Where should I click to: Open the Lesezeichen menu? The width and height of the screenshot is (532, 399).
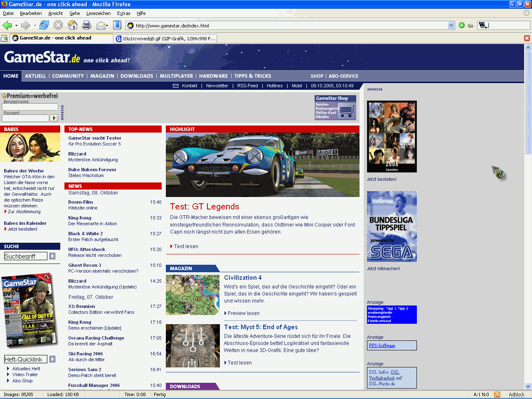point(99,13)
